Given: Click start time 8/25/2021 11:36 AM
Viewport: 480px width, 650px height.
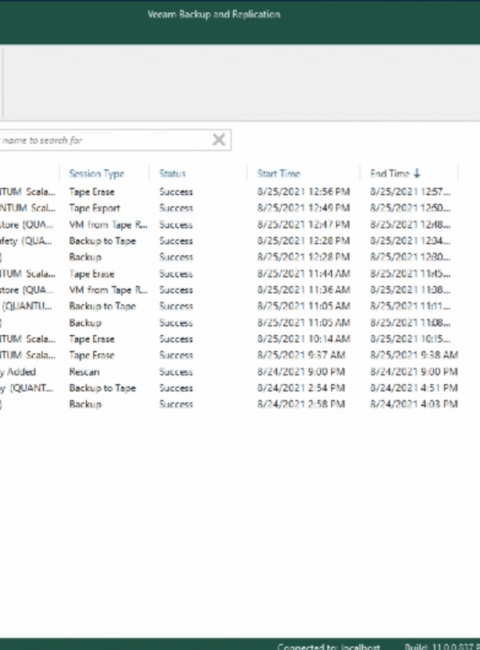Looking at the screenshot, I should coord(303,290).
